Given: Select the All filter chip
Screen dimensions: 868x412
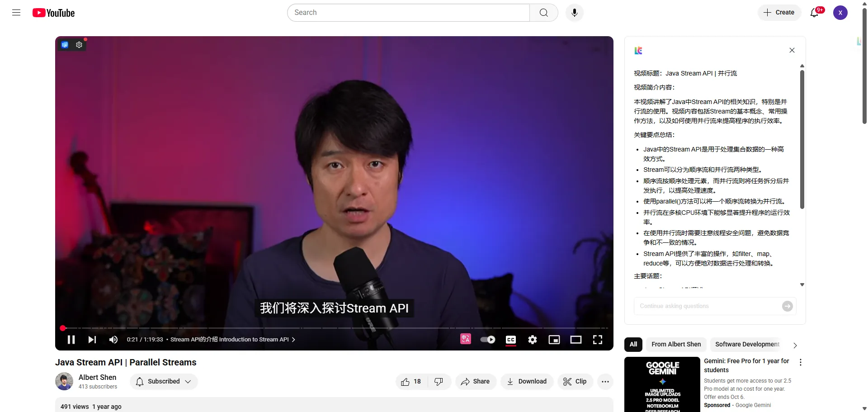Looking at the screenshot, I should click(x=633, y=344).
